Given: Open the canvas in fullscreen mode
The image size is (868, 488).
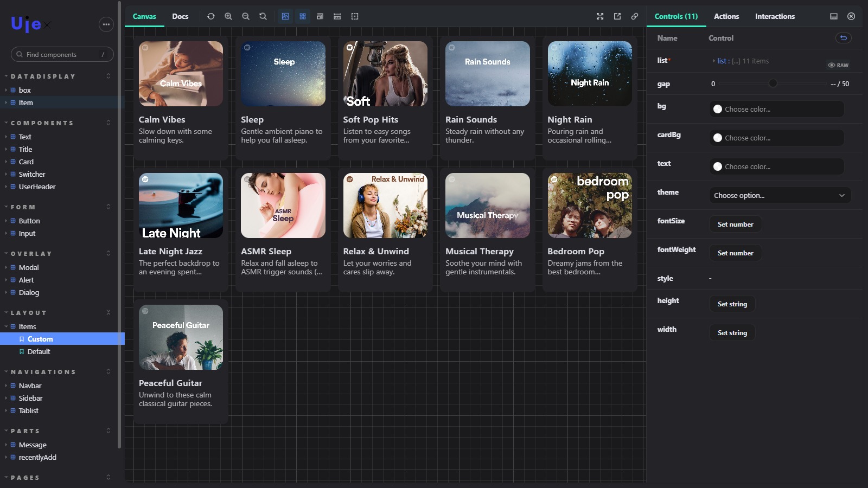Looking at the screenshot, I should [600, 16].
